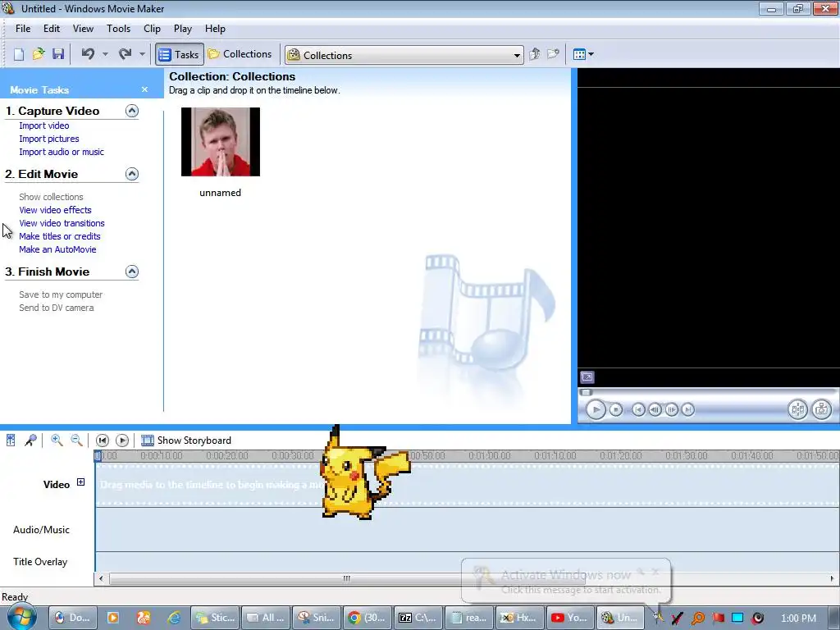This screenshot has width=840, height=630.
Task: Click the preview monitor seek bar
Action: point(707,392)
